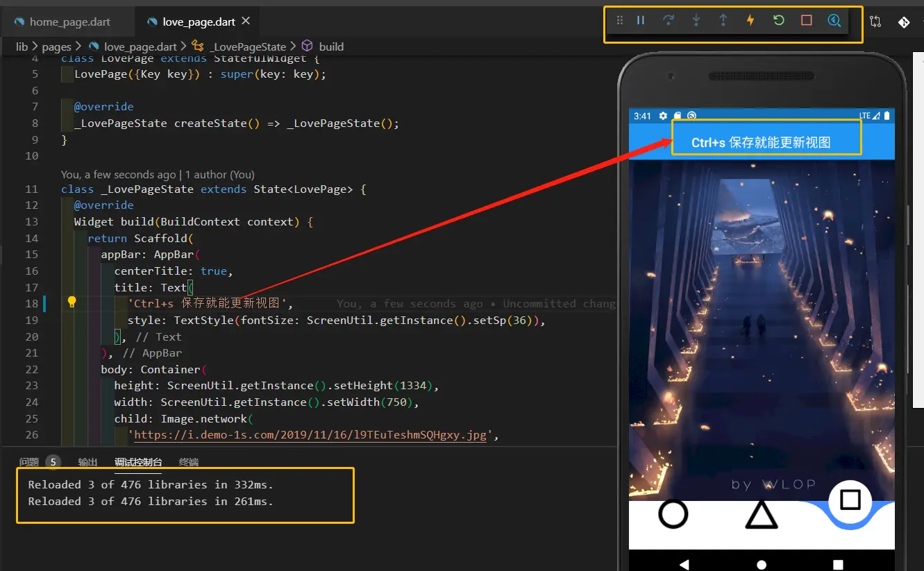Tap the settings gear in the emulator status bar
Screen dimensions: 924x571
tap(664, 116)
